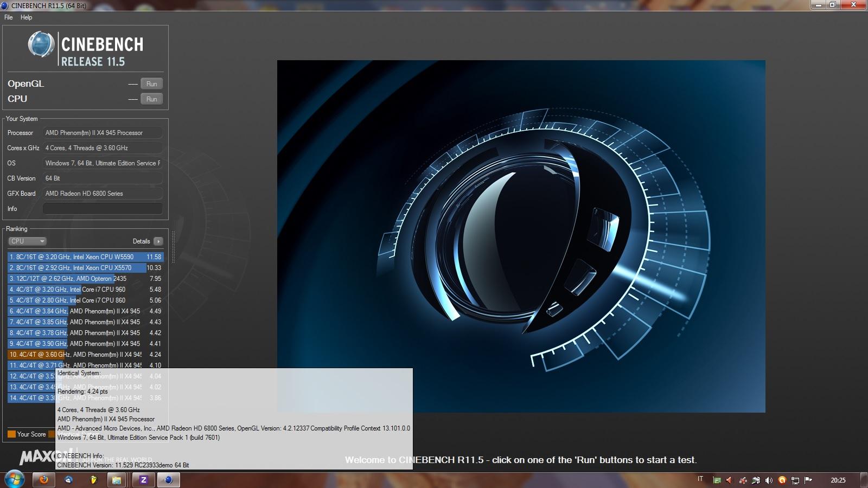This screenshot has height=488, width=868.
Task: Click the Show Desktop strip at taskbar end
Action: point(864,480)
